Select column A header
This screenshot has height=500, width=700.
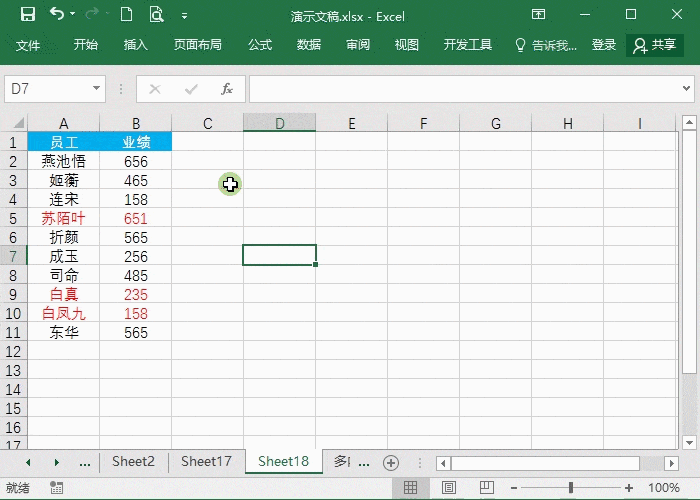[x=63, y=123]
